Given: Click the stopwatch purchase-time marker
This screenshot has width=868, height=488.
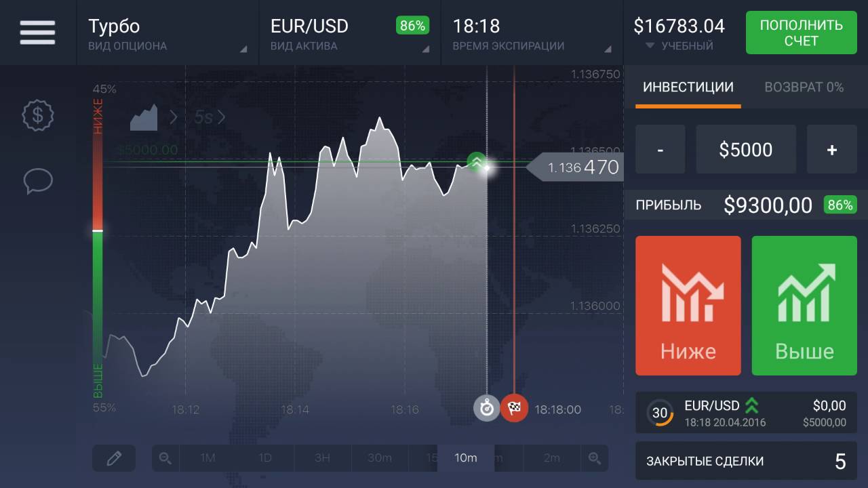Looking at the screenshot, I should tap(486, 408).
